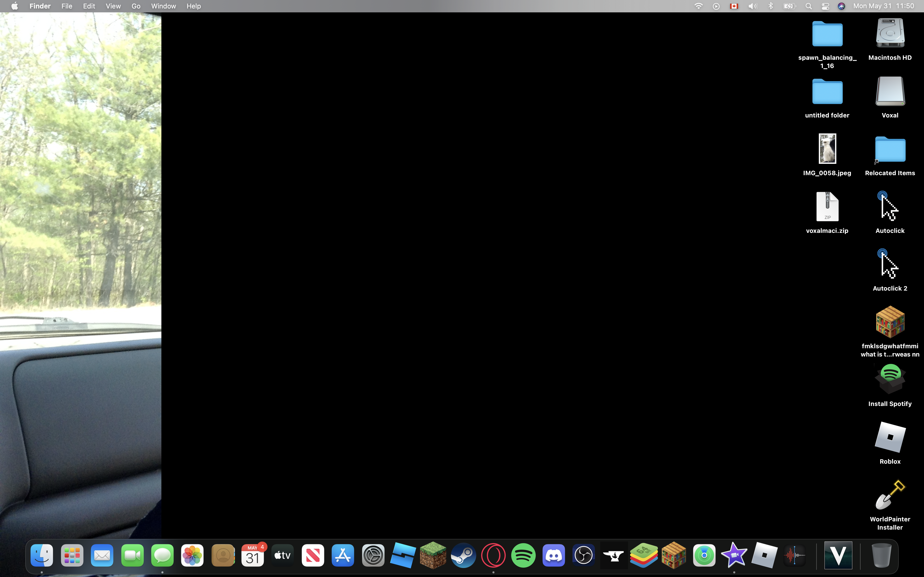Click the Bluetooth menu bar icon
924x577 pixels.
pos(771,6)
